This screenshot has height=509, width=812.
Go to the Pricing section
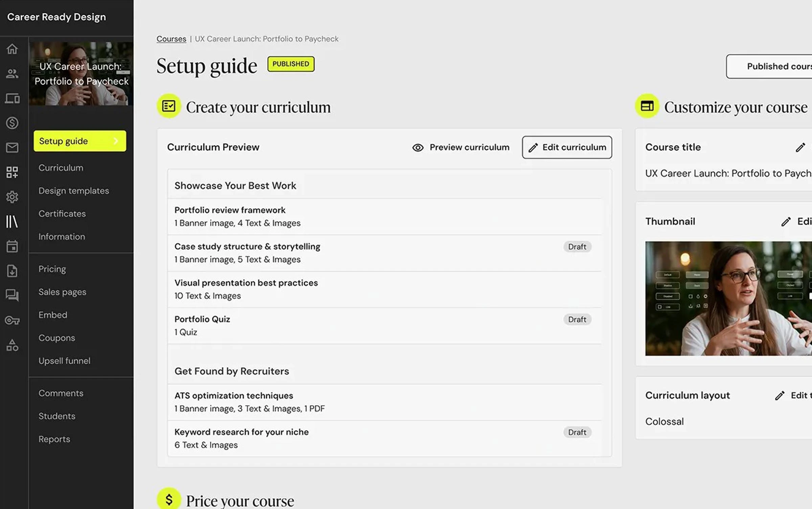coord(52,269)
